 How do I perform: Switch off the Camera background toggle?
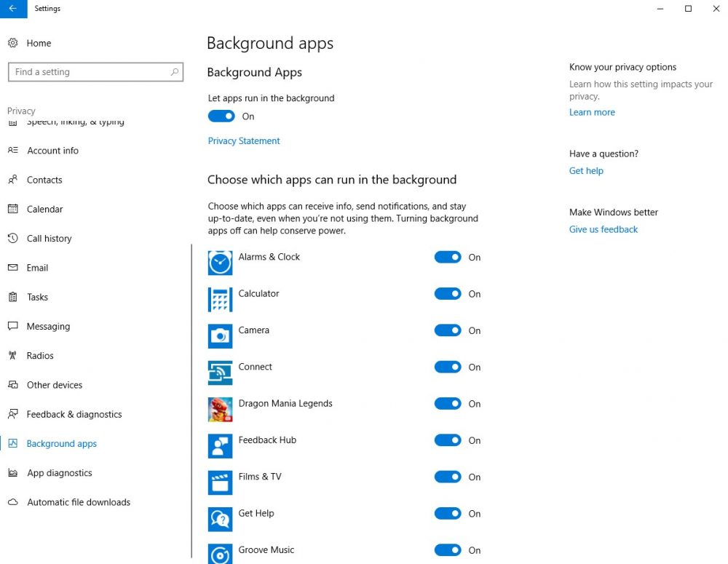pos(448,330)
